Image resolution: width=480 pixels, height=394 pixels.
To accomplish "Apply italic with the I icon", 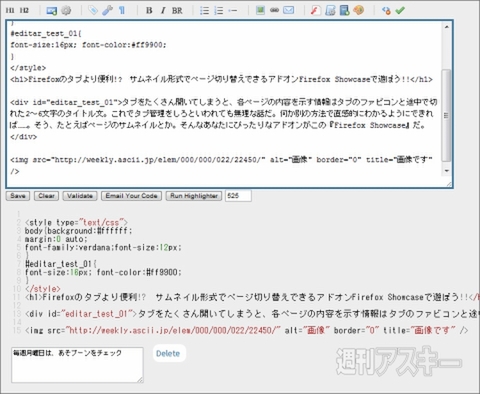I will pos(163,11).
